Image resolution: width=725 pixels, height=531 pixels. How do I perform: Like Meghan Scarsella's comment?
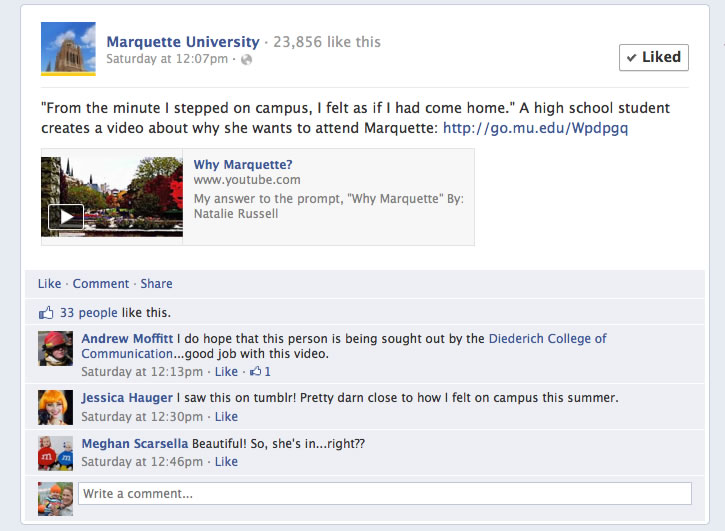226,462
